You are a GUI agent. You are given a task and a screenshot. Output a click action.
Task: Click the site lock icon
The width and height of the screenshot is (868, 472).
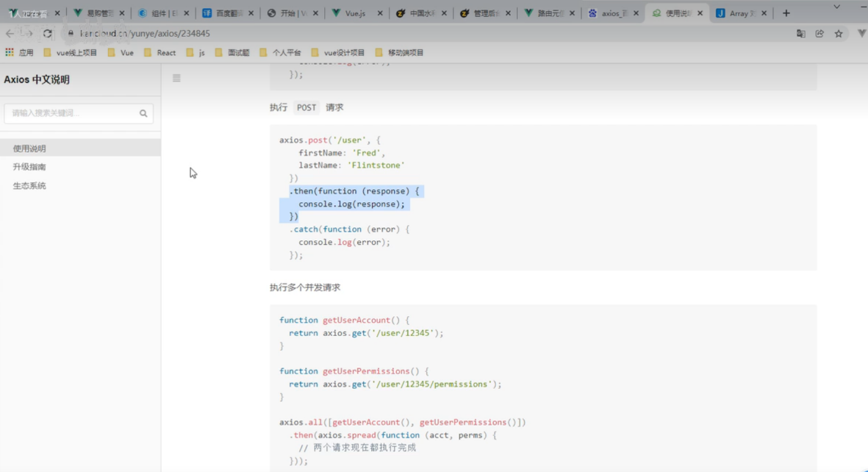[x=71, y=33]
